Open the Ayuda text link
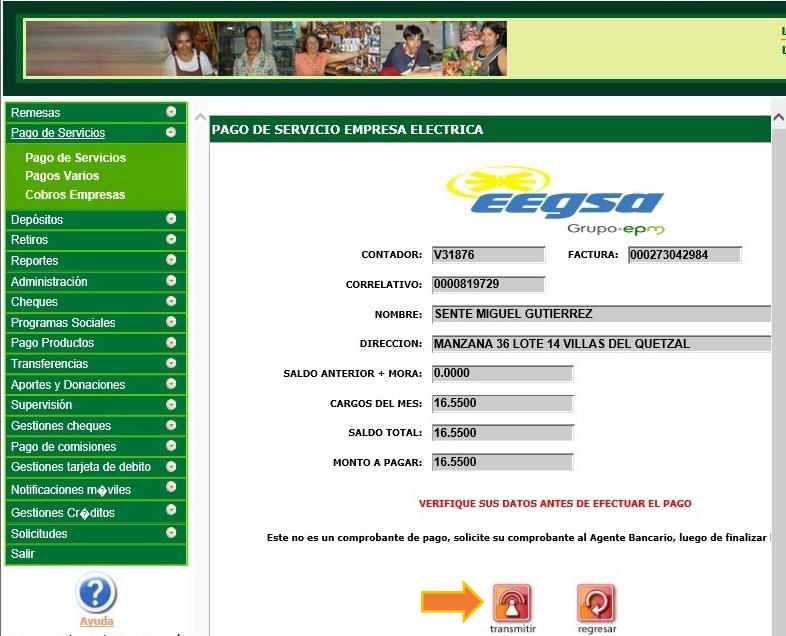Image resolution: width=786 pixels, height=636 pixels. (96, 622)
